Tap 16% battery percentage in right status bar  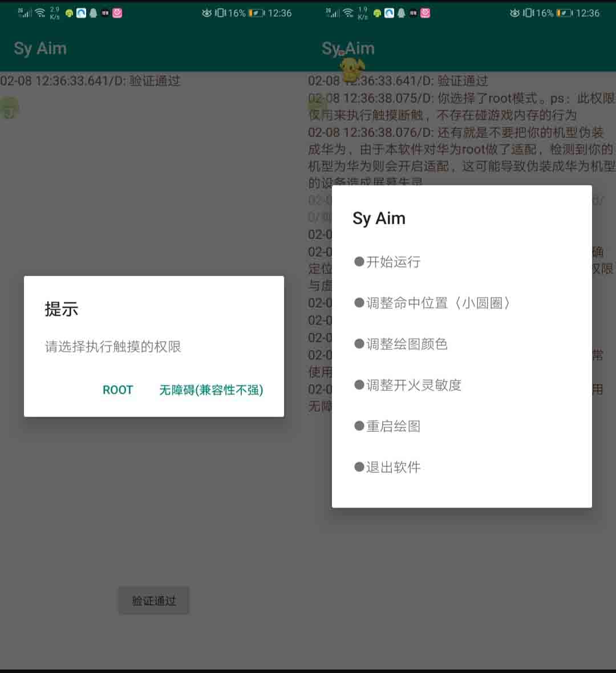(x=545, y=13)
